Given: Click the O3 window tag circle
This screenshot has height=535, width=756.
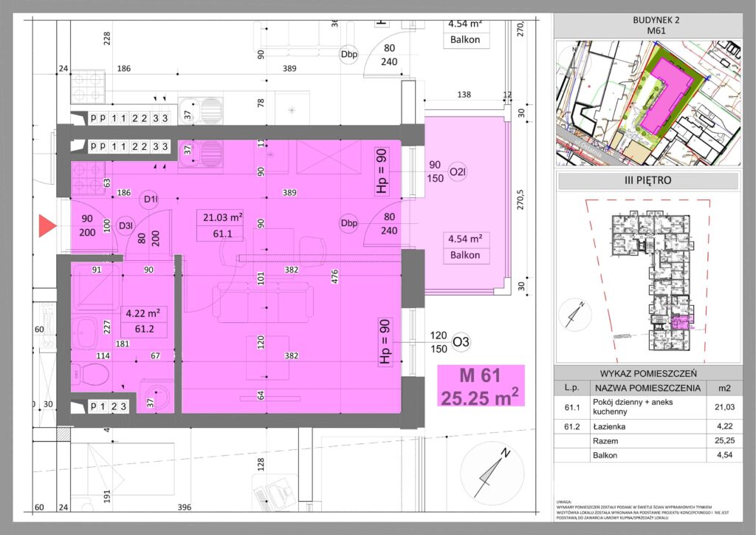Looking at the screenshot, I should pyautogui.click(x=460, y=341).
